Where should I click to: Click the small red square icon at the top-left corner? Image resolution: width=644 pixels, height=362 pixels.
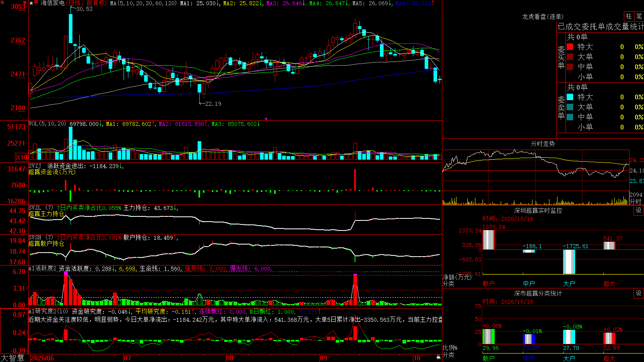point(2,2)
